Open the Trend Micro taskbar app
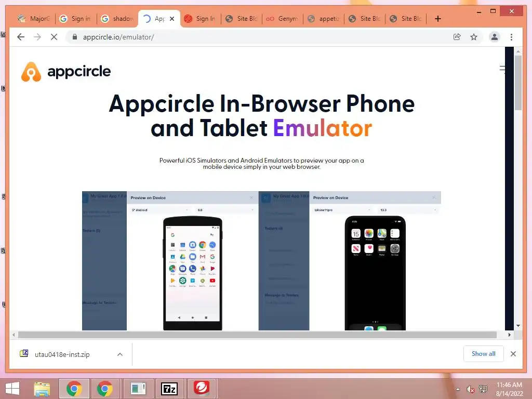Image resolution: width=532 pixels, height=399 pixels. [x=202, y=389]
